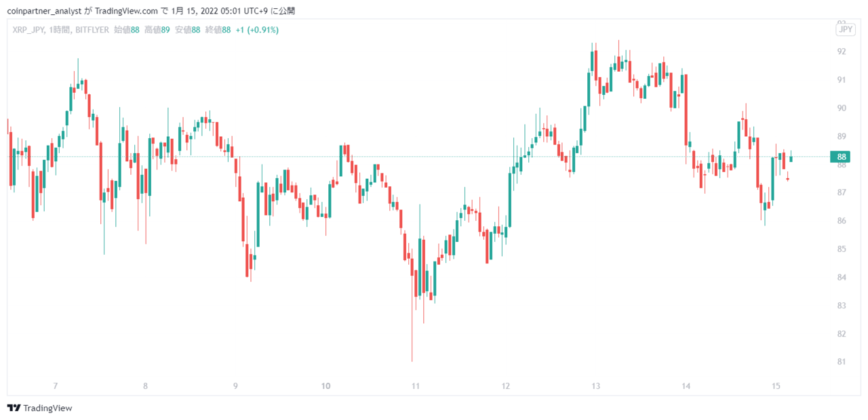
Task: Click the 高値89 high value
Action: coord(157,30)
